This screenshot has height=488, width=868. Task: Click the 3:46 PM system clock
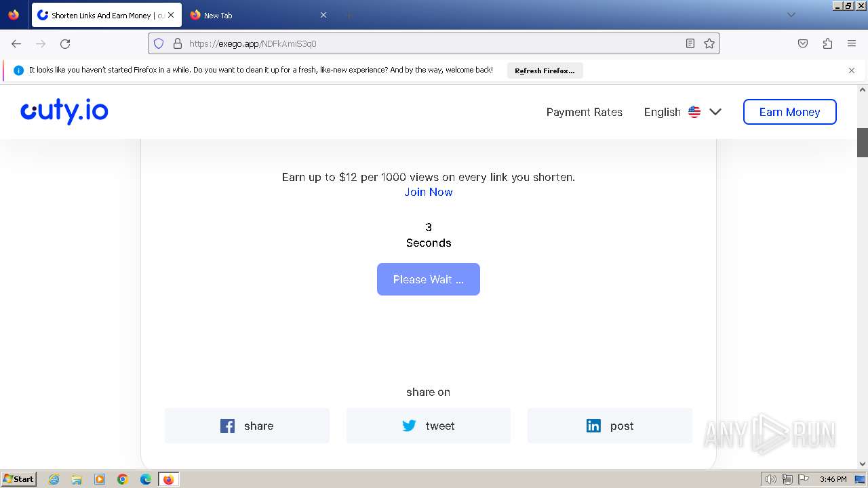(833, 479)
